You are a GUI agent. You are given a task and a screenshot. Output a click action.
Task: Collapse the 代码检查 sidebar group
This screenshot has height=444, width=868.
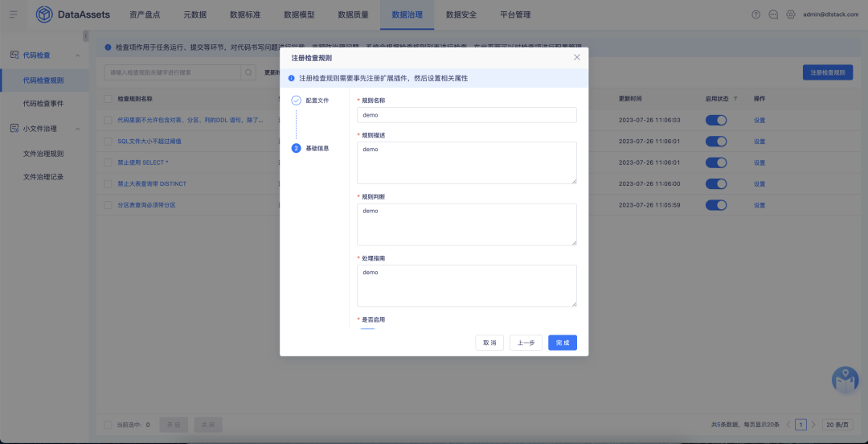77,55
